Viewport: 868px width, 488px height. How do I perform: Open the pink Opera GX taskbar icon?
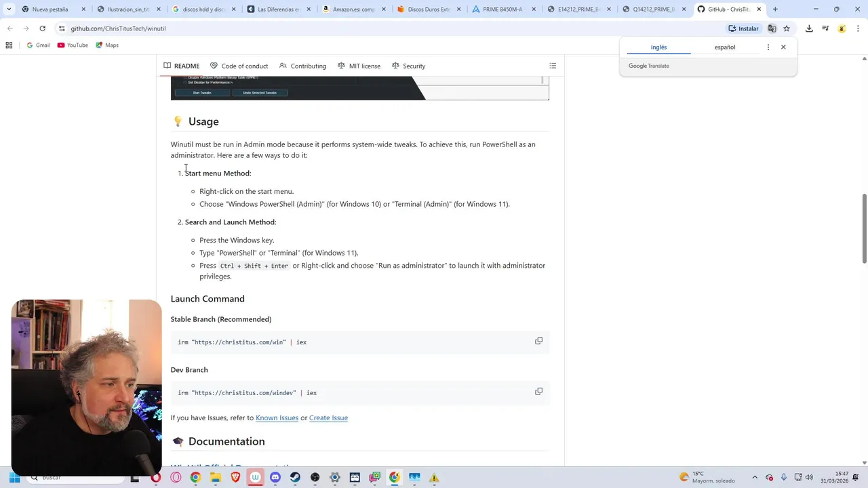176,477
